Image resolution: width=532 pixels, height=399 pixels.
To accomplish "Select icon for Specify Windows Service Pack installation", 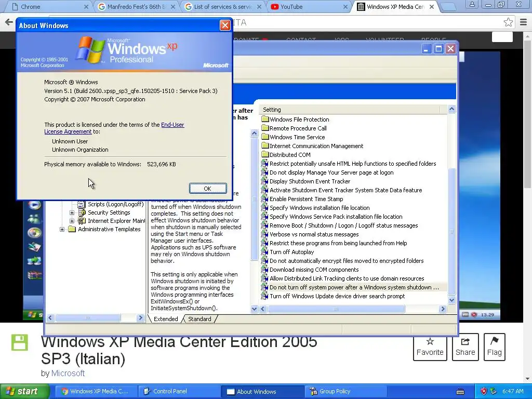I will tap(264, 217).
